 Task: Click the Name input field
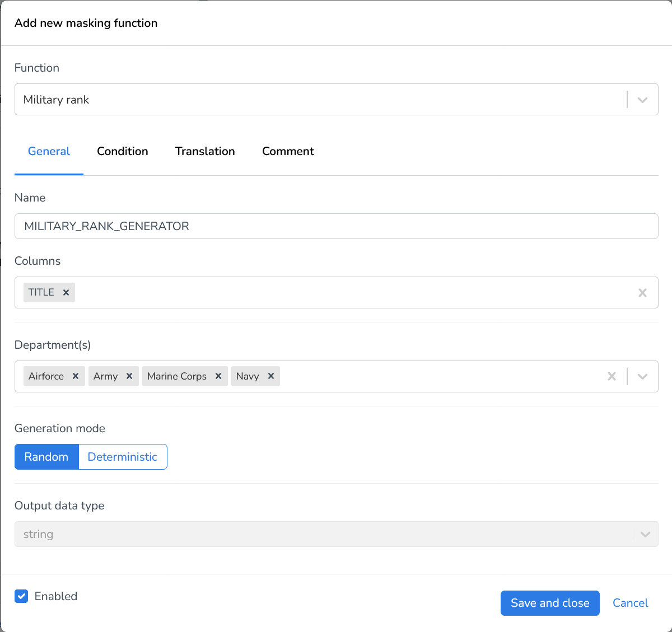point(336,226)
